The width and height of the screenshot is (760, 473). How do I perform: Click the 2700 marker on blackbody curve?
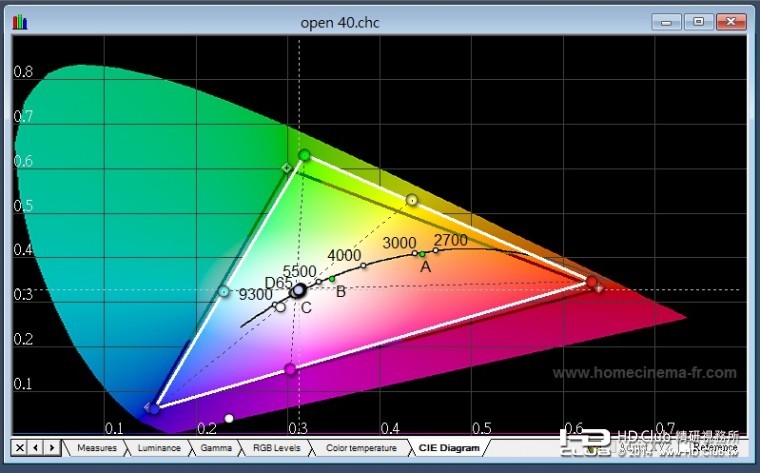[x=436, y=250]
